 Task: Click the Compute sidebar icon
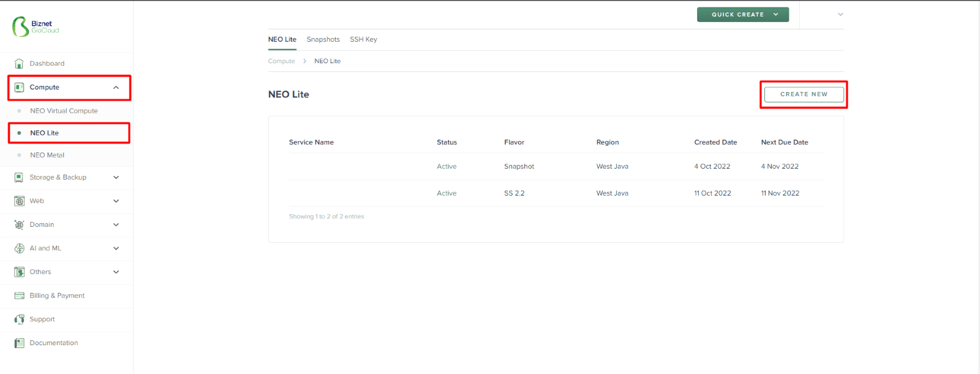coord(19,87)
